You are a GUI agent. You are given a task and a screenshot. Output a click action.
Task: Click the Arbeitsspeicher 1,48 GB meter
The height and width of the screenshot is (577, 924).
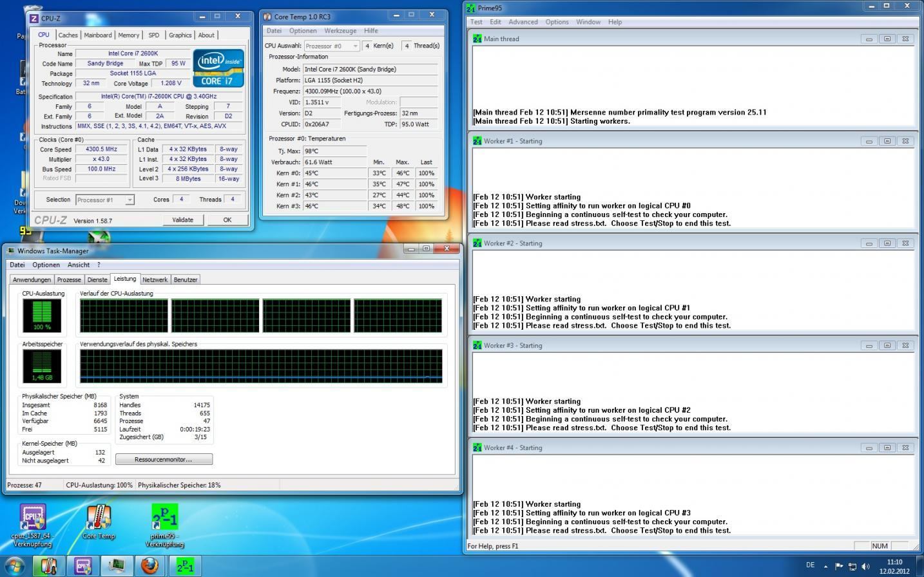42,366
